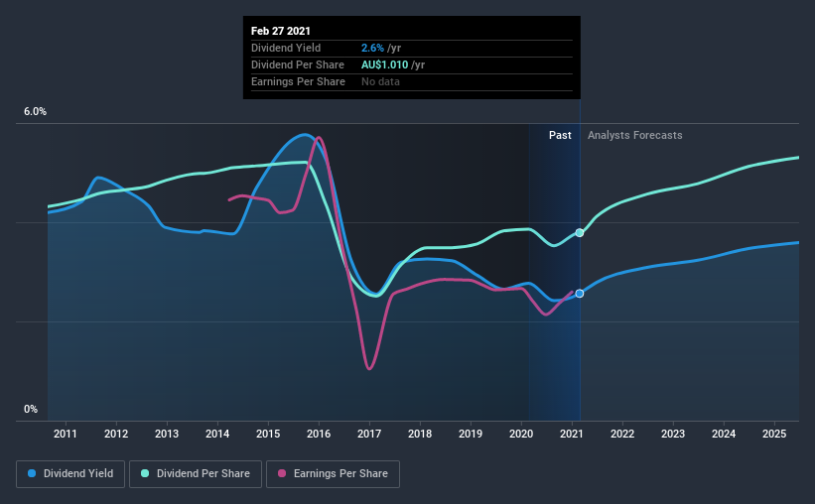Screen dimensions: 815x504
Task: Click the '2.6%' dividend yield value
Action: 372,48
